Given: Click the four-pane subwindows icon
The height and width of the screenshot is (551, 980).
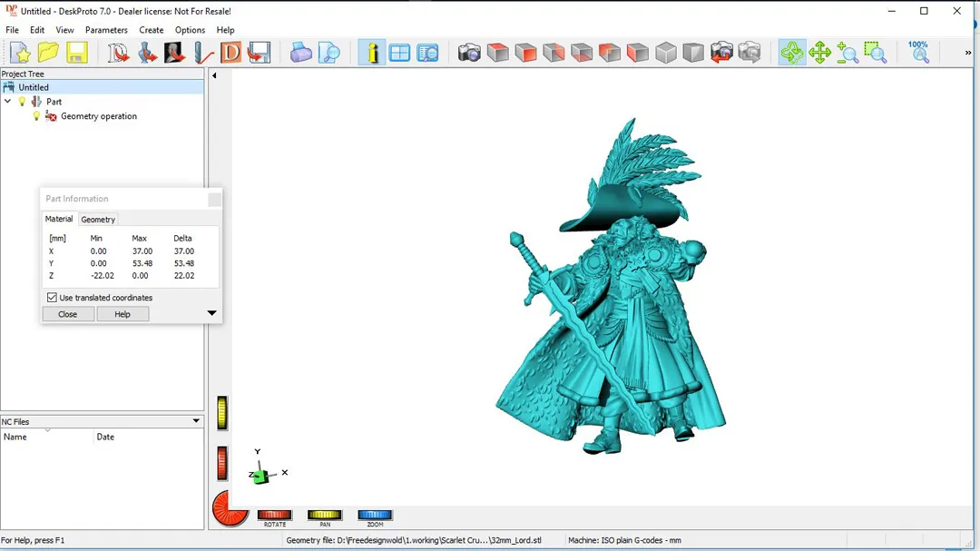Looking at the screenshot, I should coord(399,53).
